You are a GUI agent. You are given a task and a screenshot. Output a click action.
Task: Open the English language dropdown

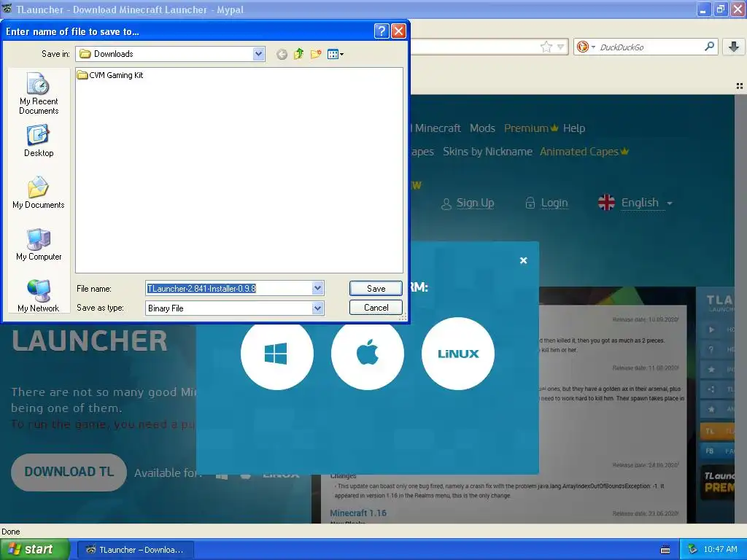pyautogui.click(x=635, y=203)
